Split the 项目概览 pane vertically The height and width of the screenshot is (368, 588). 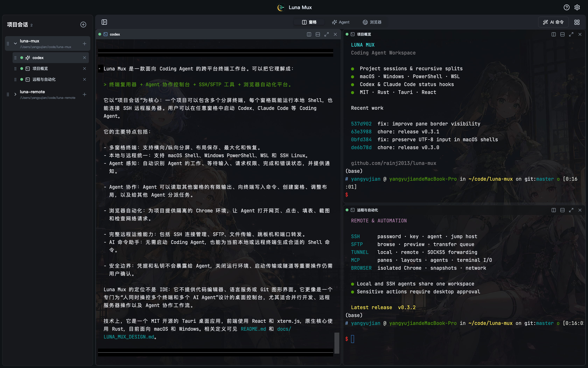tap(554, 34)
